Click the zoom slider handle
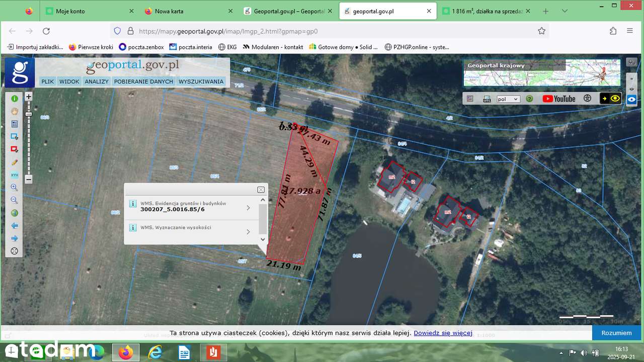The image size is (644, 362). coord(29,114)
